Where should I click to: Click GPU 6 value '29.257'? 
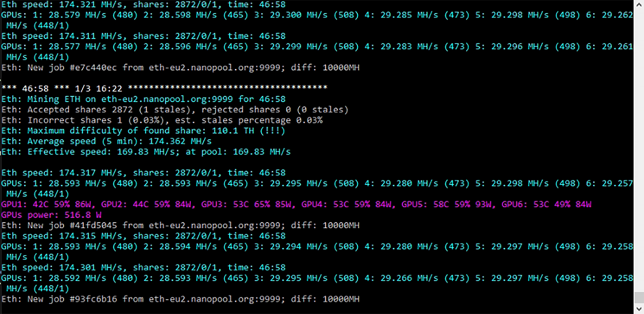(618, 184)
